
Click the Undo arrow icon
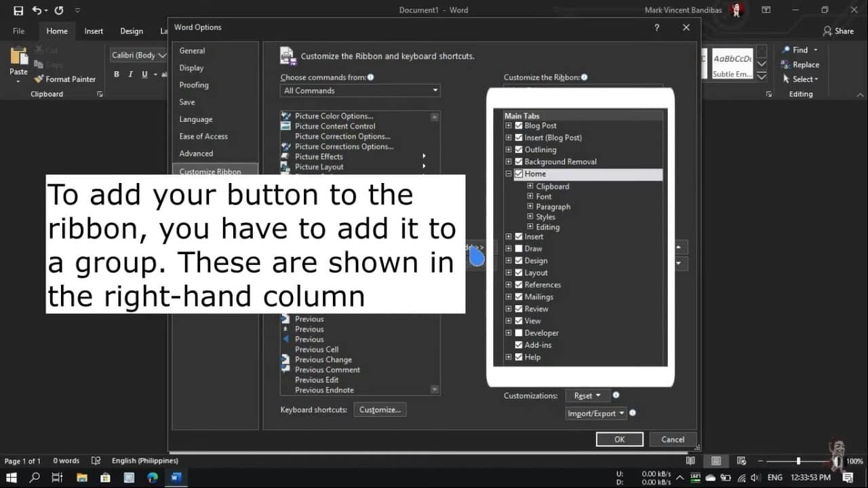pos(37,10)
